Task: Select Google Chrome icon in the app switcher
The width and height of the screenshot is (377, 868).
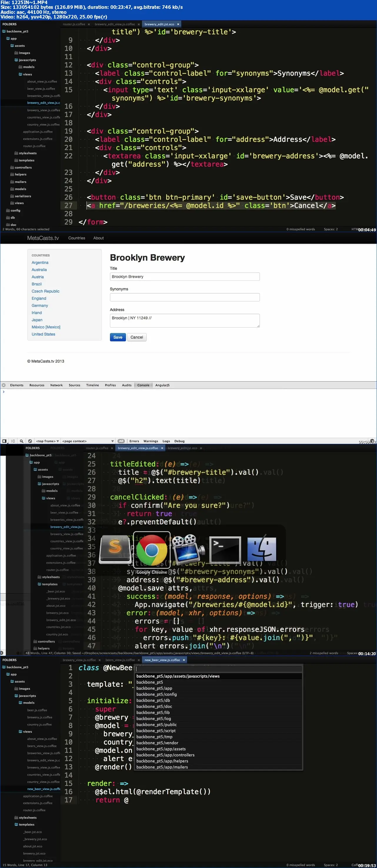Action: pyautogui.click(x=151, y=550)
